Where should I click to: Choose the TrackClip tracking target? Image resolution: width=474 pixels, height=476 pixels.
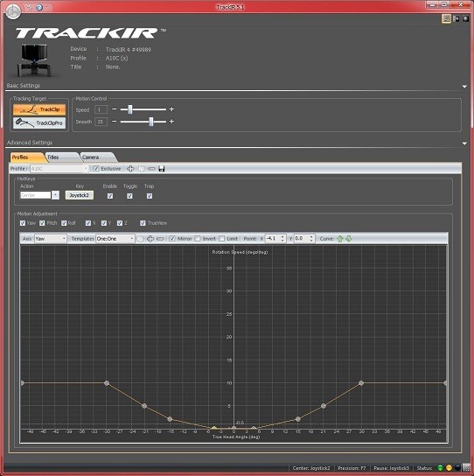[x=39, y=109]
